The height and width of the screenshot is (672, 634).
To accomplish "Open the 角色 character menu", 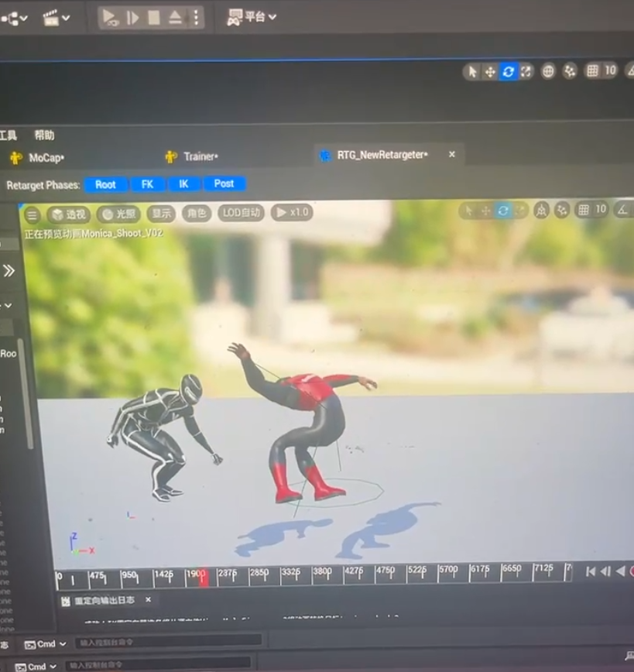I will [197, 213].
